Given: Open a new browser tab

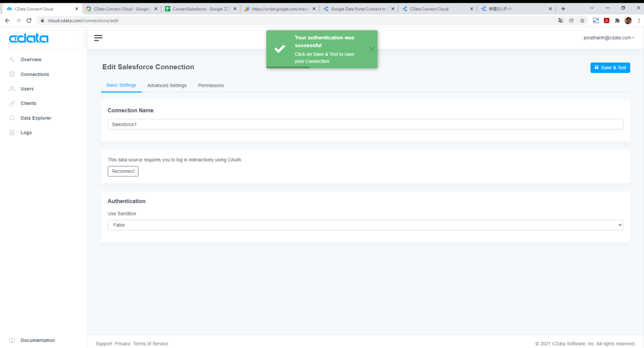Looking at the screenshot, I should 563,9.
